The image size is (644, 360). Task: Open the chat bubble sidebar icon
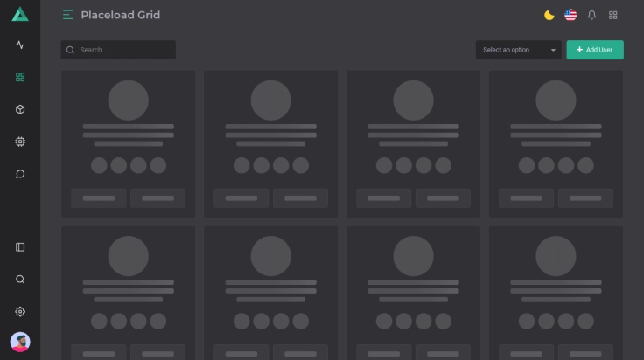point(20,174)
